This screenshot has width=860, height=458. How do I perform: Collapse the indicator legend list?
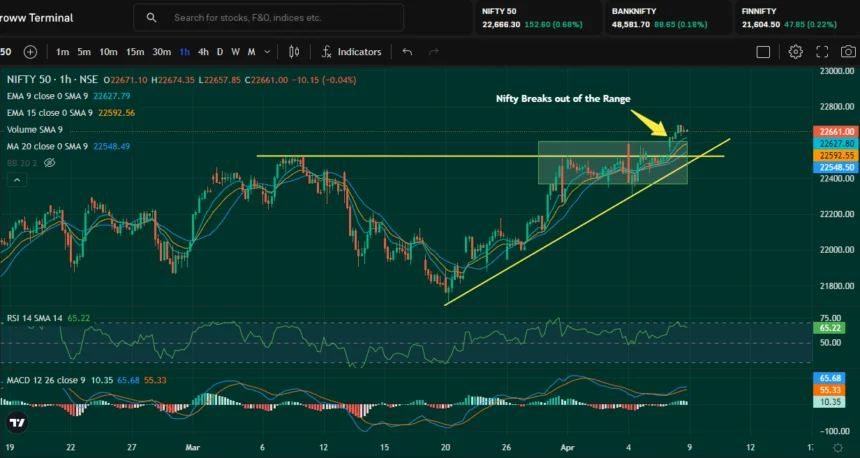(x=17, y=178)
